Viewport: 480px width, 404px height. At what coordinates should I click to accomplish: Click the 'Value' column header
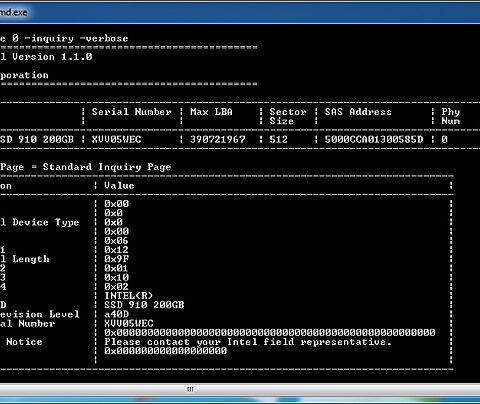point(119,185)
